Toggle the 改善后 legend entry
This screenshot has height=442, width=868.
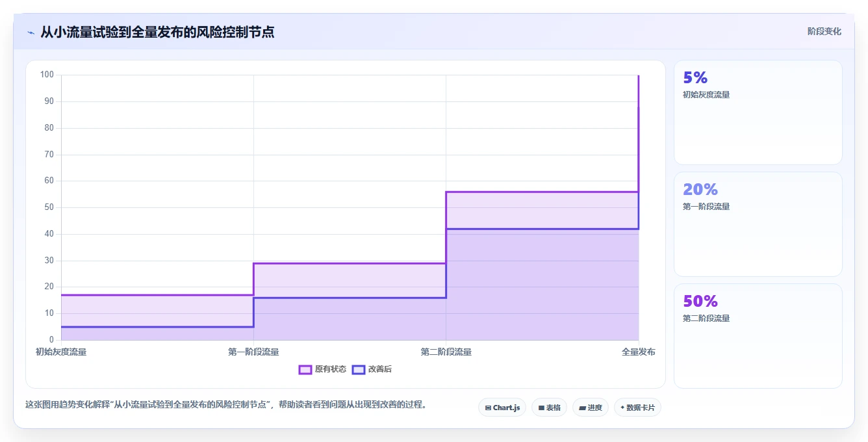point(372,369)
